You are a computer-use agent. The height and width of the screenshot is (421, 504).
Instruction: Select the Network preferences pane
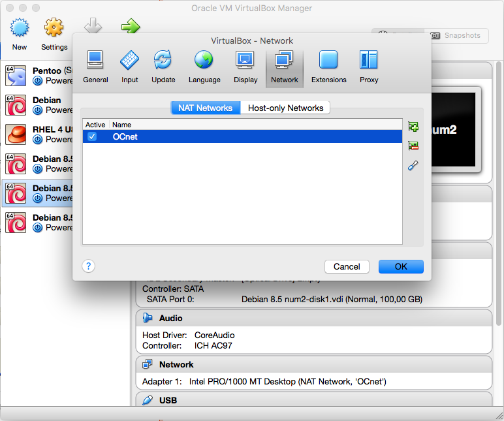pos(285,67)
